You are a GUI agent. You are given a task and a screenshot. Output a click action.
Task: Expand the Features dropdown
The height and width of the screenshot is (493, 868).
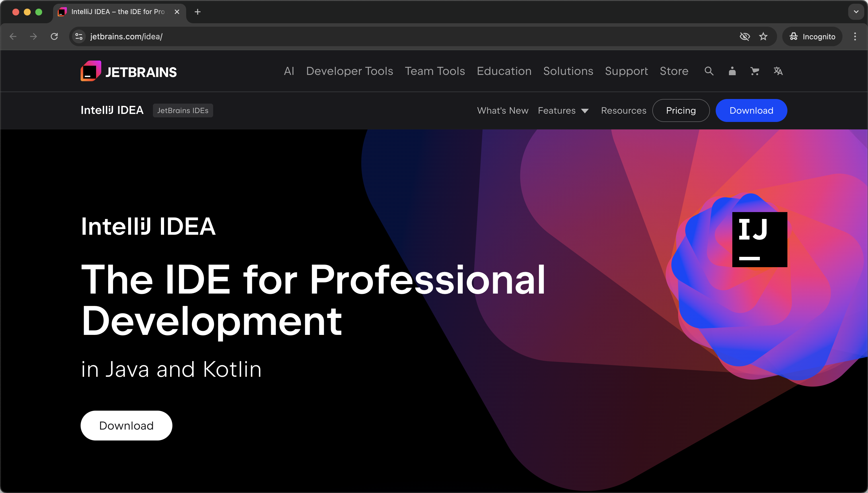click(x=563, y=110)
